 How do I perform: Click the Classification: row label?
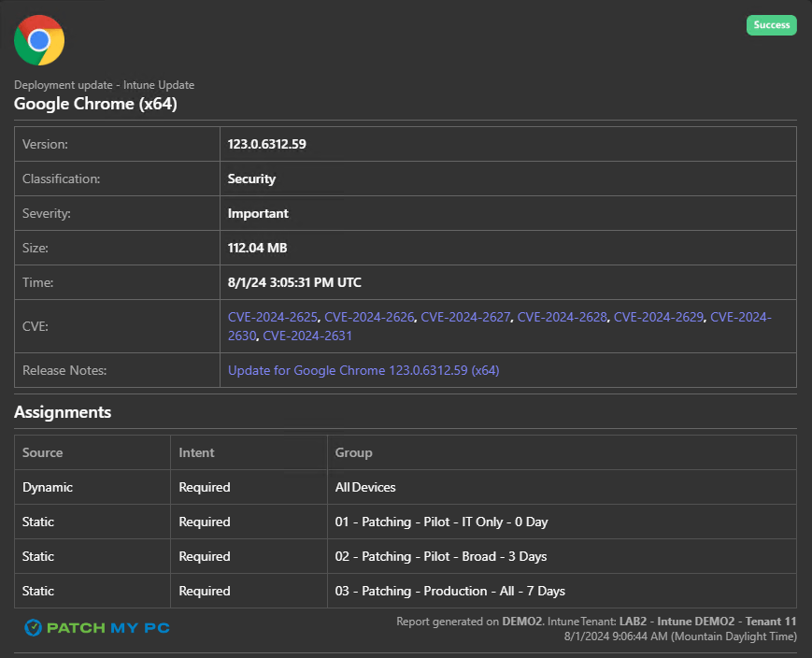pyautogui.click(x=61, y=179)
